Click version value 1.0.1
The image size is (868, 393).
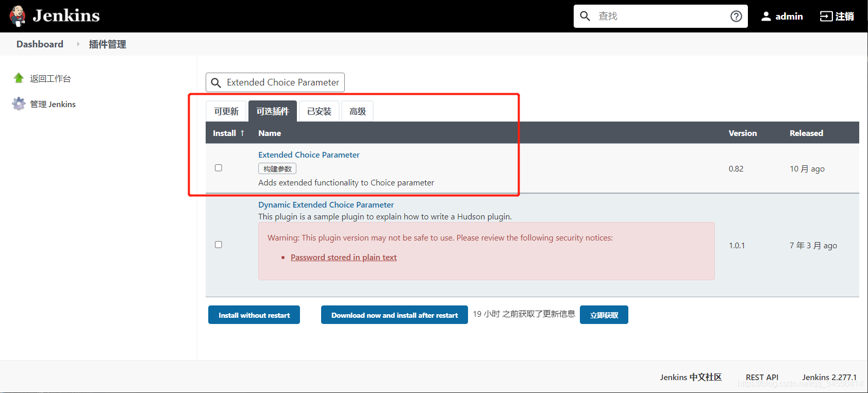coord(737,245)
